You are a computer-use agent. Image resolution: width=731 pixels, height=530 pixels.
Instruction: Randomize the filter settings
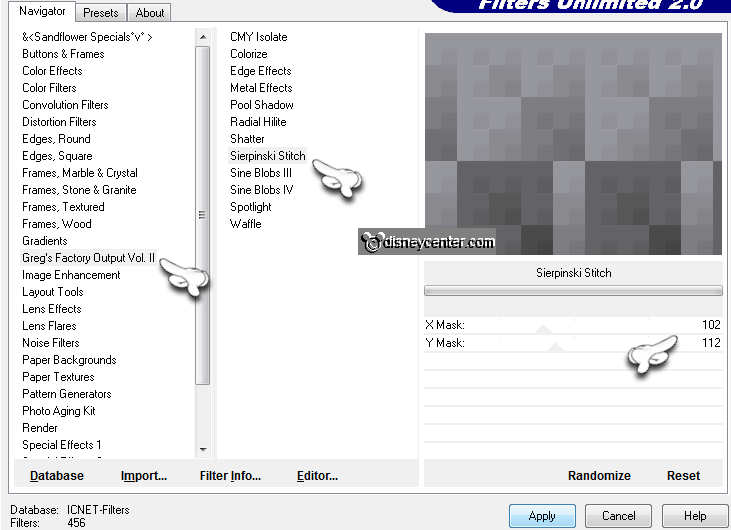point(599,476)
